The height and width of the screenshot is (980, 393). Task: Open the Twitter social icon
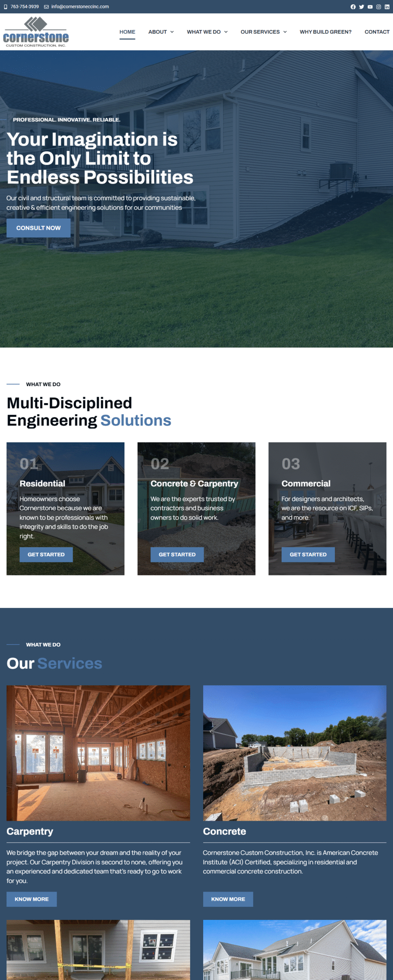point(361,7)
